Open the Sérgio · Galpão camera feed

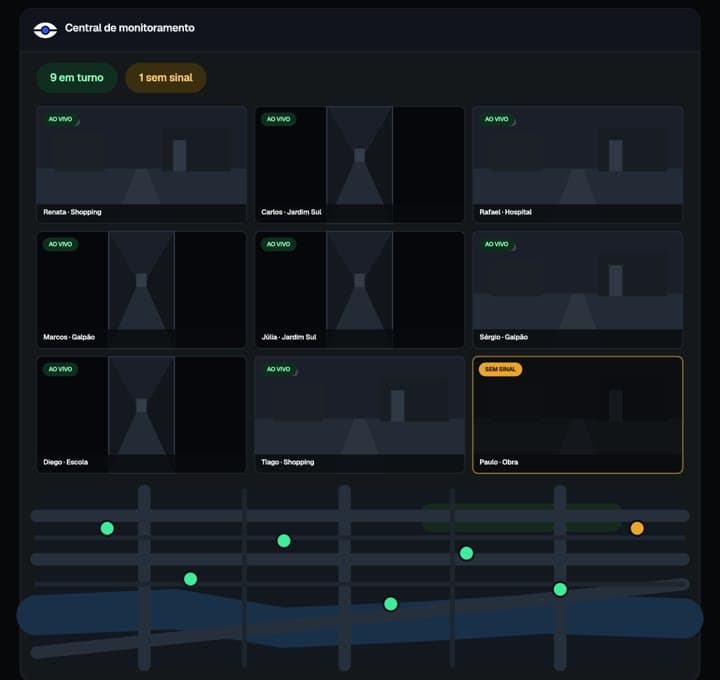(578, 289)
